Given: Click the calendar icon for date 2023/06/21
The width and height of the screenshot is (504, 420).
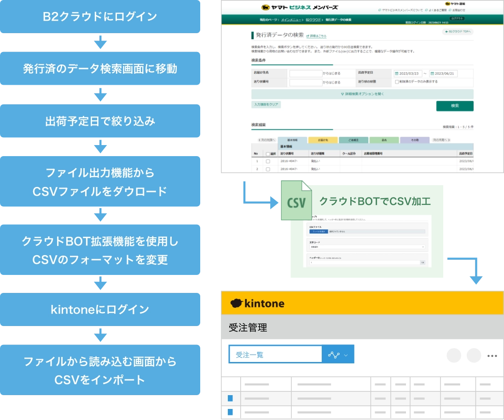Looking at the screenshot, I should pos(433,72).
